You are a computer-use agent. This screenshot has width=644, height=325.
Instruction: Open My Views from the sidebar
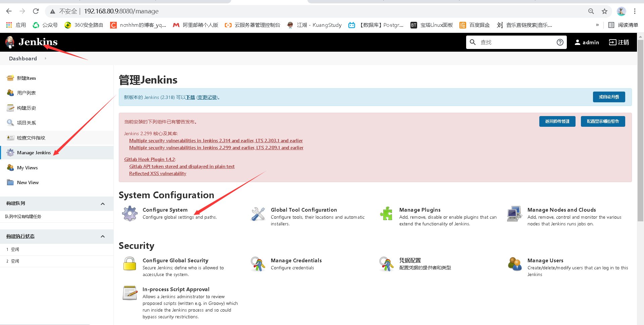click(x=27, y=167)
